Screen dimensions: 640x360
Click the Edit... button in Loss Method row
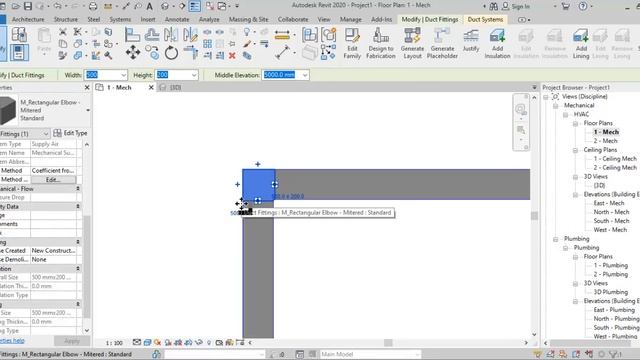[53, 180]
